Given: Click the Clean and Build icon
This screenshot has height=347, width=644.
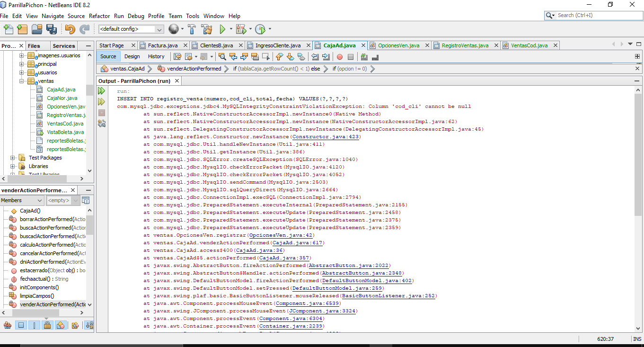Looking at the screenshot, I should [207, 29].
